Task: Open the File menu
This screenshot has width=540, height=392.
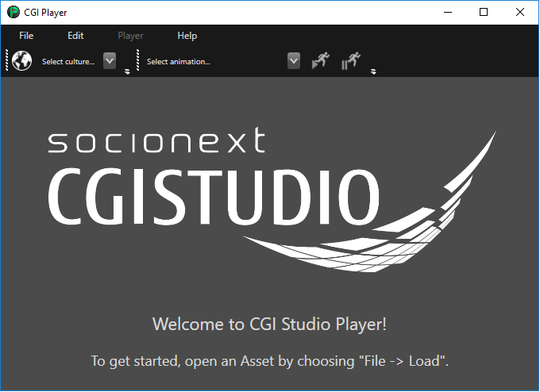Action: (26, 36)
